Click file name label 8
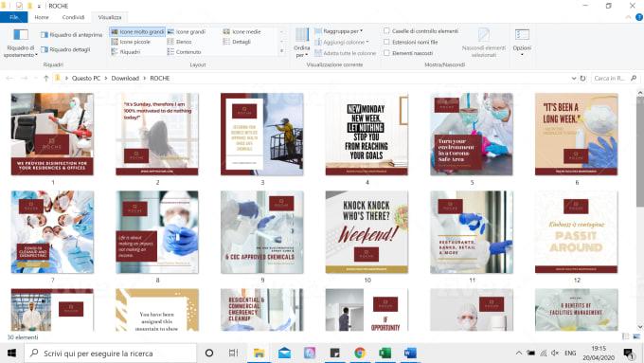644x363 pixels. [x=157, y=280]
